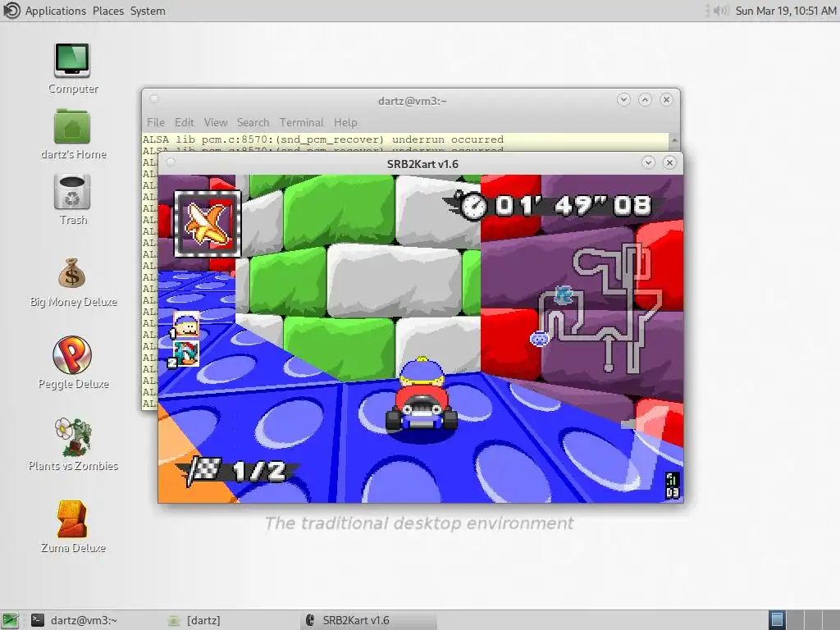Open the terminal's View menu
The height and width of the screenshot is (630, 840).
[216, 123]
